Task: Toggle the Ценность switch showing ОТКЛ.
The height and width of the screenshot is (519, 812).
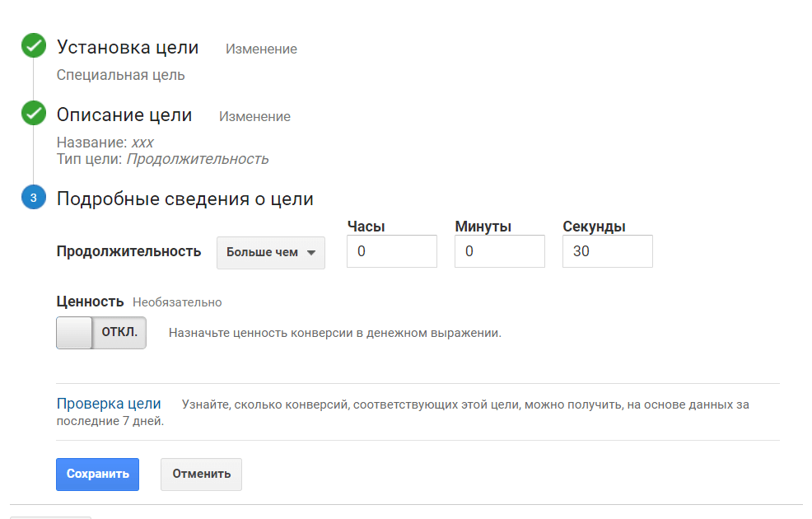Action: pos(100,333)
